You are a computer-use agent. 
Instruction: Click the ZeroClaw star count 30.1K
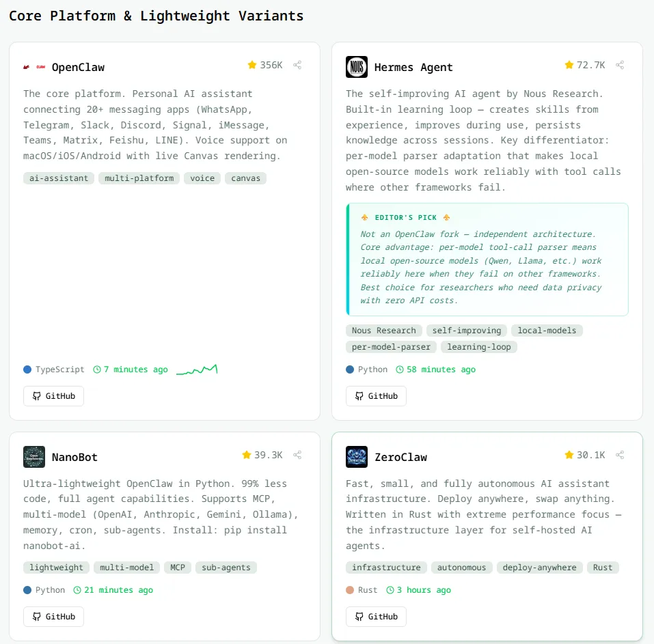tap(585, 455)
